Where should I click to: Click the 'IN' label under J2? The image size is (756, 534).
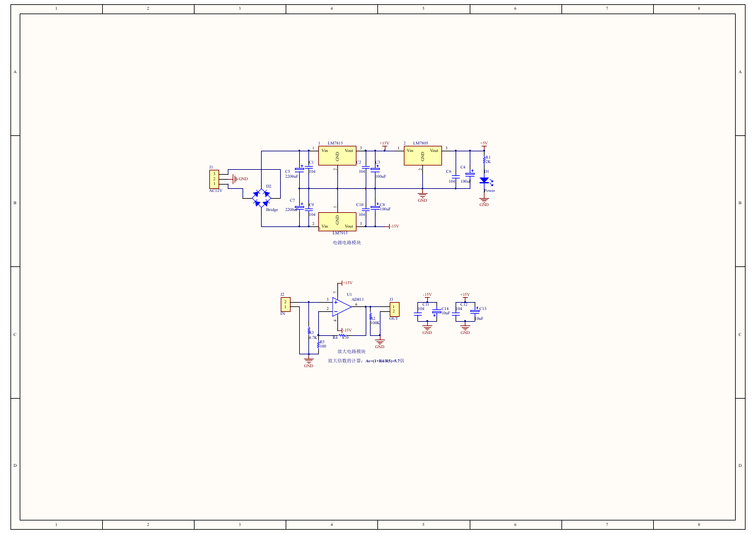[x=283, y=314]
